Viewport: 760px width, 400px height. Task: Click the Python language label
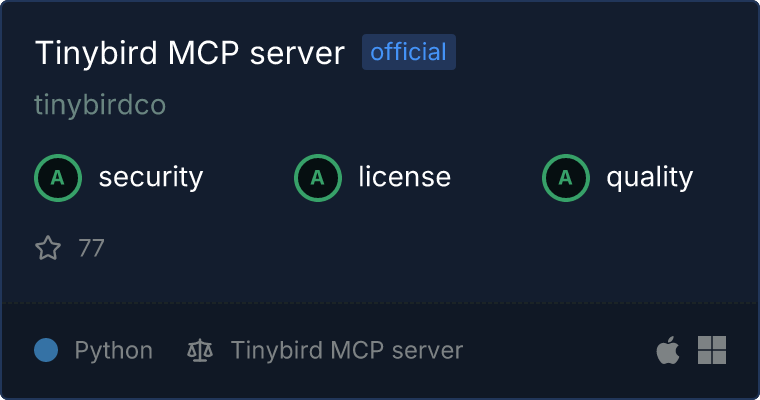coord(113,350)
